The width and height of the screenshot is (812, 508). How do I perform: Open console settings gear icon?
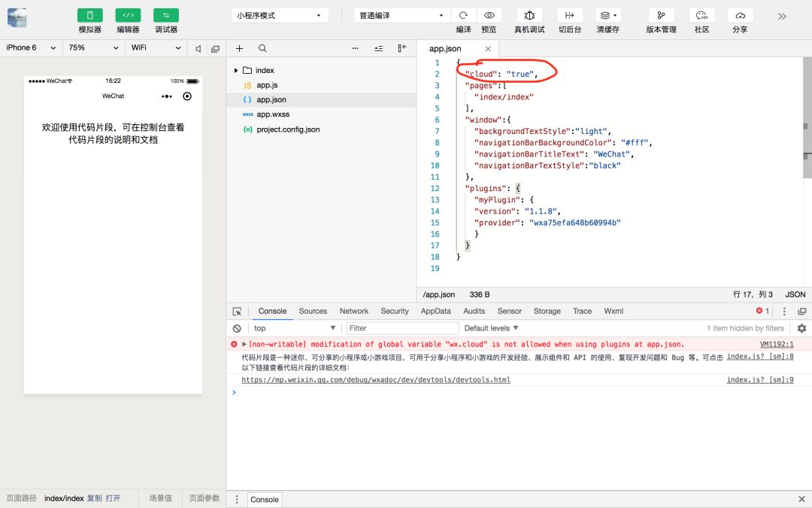coord(801,328)
